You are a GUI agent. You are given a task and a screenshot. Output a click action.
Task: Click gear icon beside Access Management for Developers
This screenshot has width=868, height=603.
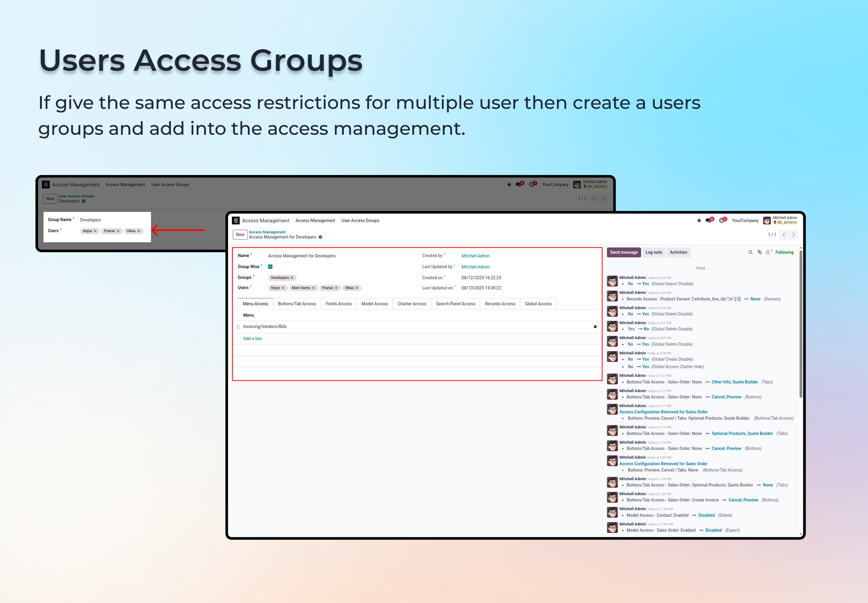(321, 237)
